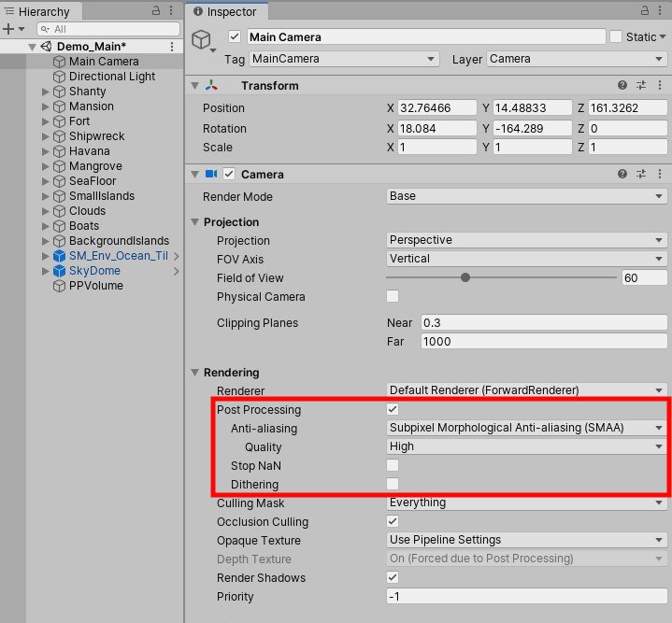
Task: Click the Hierarchy panel lock icon
Action: click(x=156, y=10)
